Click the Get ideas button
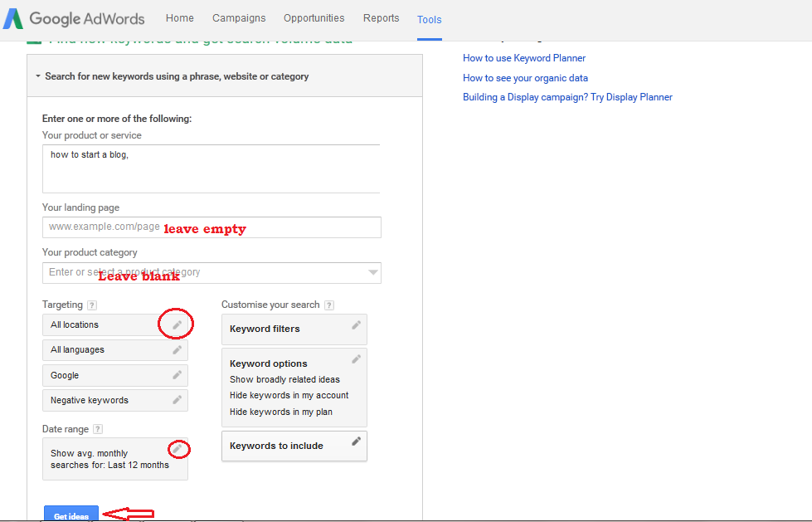Screen dimensions: 812x522 pyautogui.click(x=71, y=515)
